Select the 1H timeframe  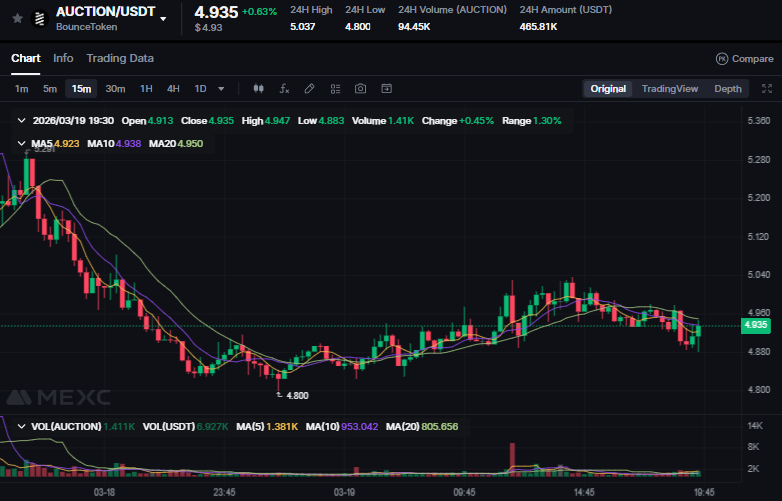coord(146,89)
